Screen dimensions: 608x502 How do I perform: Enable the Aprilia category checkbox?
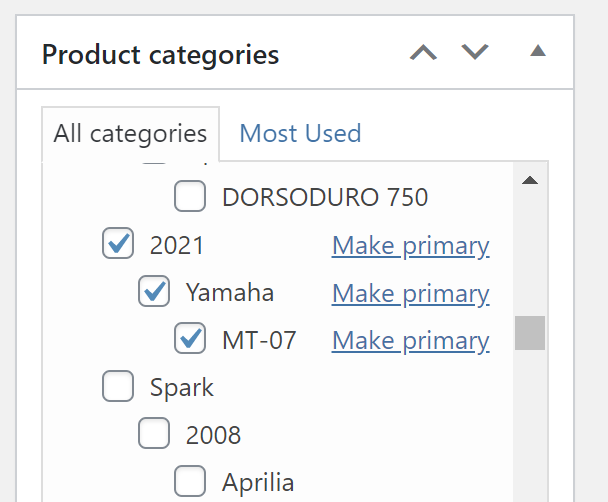[190, 482]
